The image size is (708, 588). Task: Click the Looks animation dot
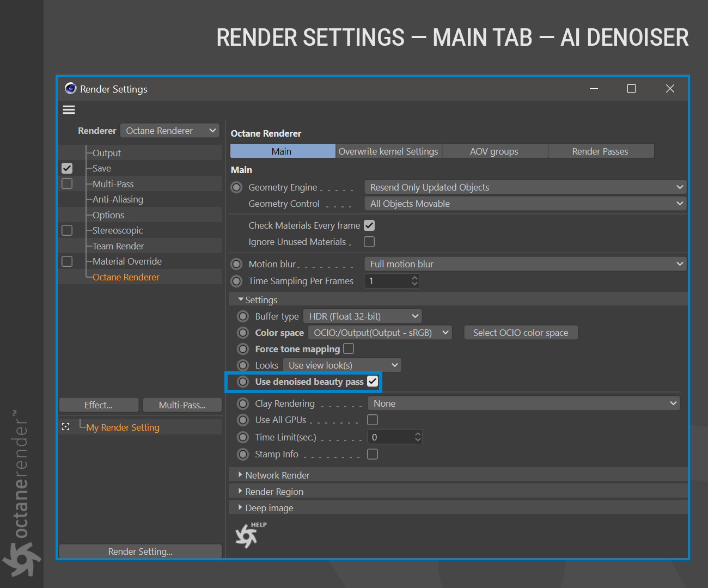pyautogui.click(x=243, y=365)
